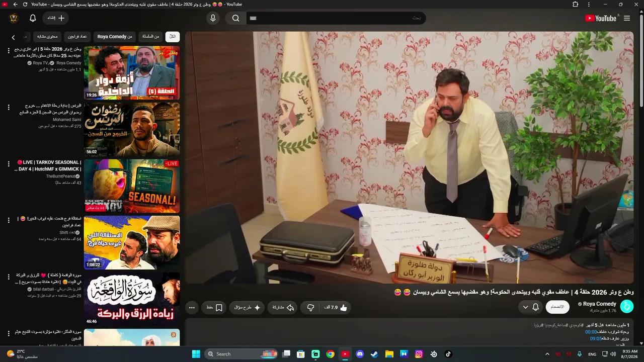Open Instagram from the taskbar

tap(419, 354)
